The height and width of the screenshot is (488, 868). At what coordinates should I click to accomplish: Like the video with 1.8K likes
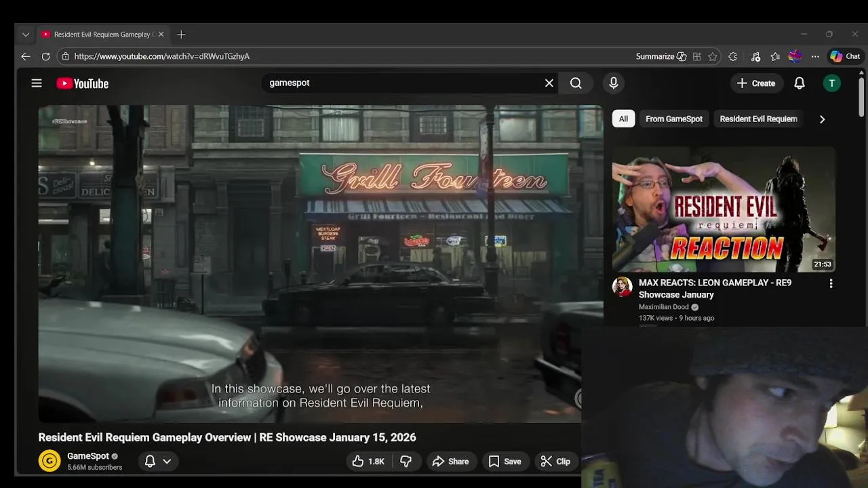click(368, 461)
